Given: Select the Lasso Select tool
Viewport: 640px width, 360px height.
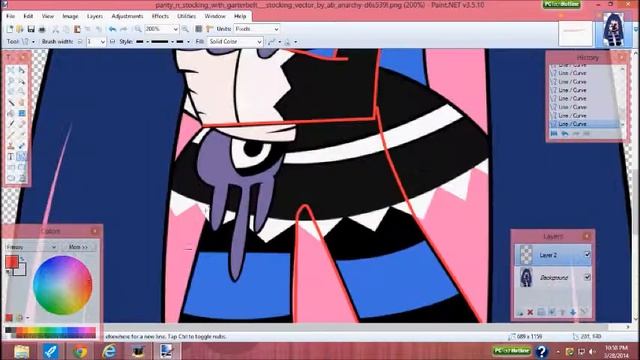Looking at the screenshot, I should (x=11, y=81).
